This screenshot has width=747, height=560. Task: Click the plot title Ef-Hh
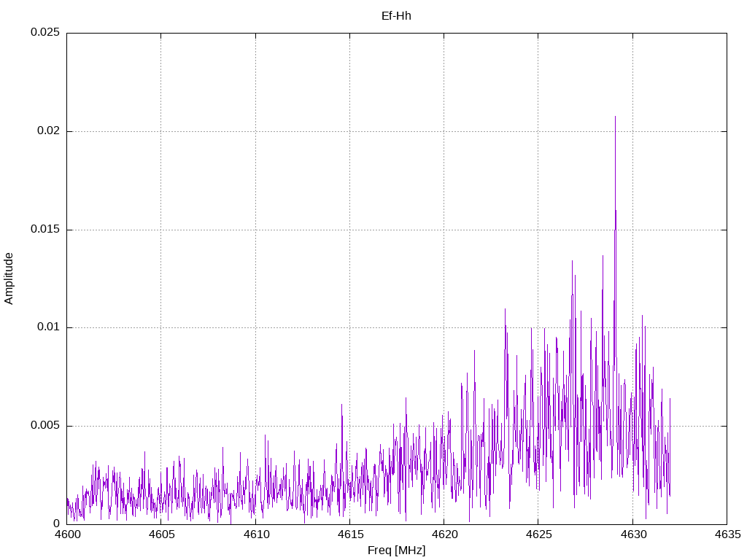click(x=396, y=15)
